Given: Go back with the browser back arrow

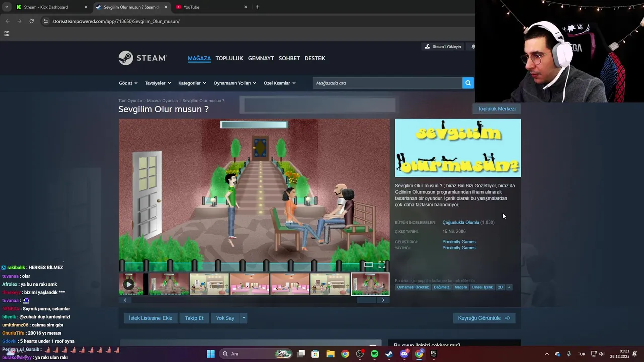Looking at the screenshot, I should coord(7,21).
